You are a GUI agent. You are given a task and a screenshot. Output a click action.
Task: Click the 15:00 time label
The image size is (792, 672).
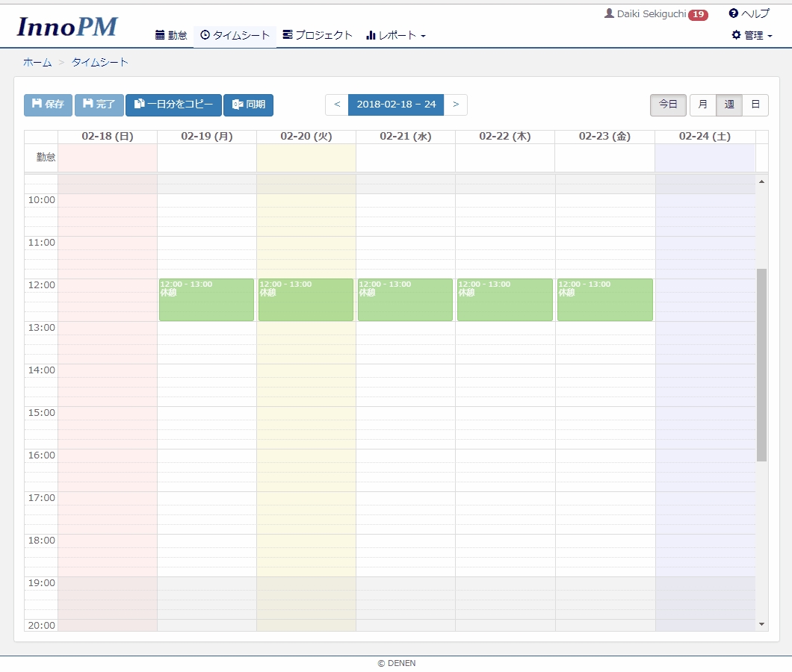[x=41, y=412]
